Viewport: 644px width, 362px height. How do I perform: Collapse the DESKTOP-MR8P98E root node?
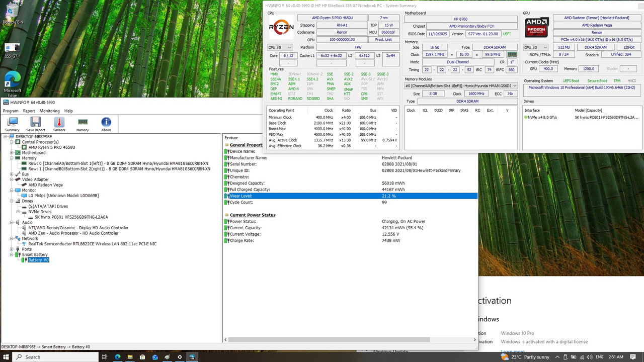pos(6,136)
